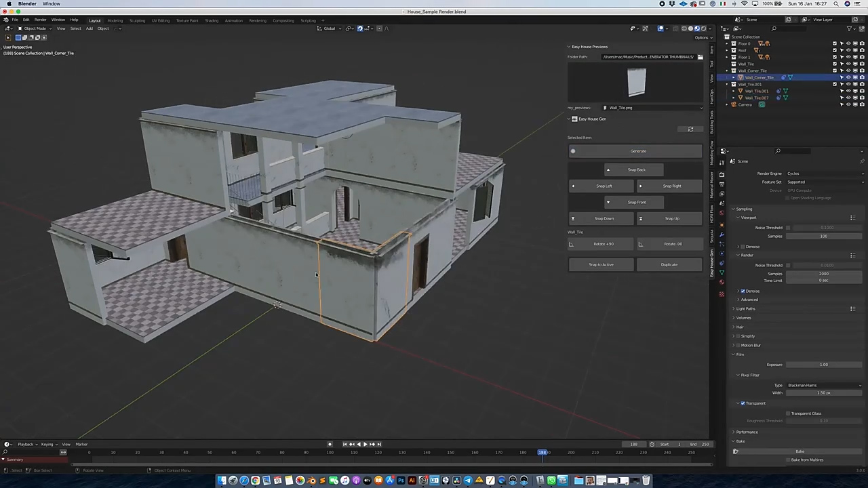The image size is (868, 488).
Task: Select rendered viewport shading mode
Action: [703, 28]
